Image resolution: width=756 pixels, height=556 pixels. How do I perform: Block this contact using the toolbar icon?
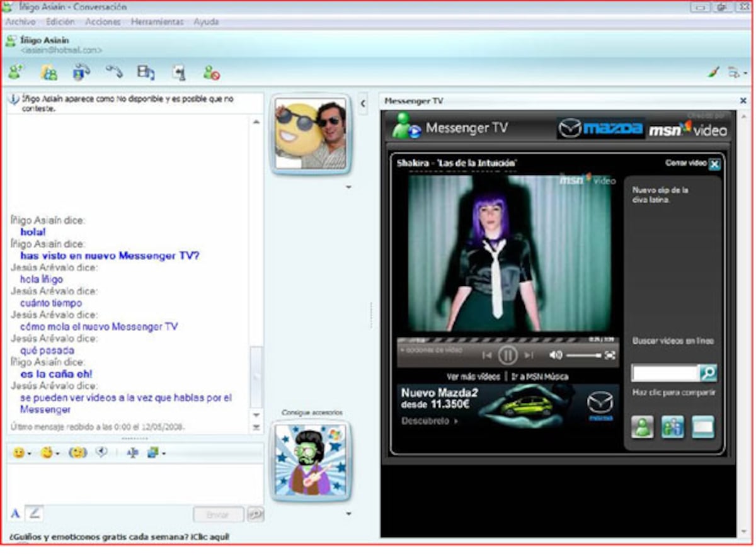point(212,73)
